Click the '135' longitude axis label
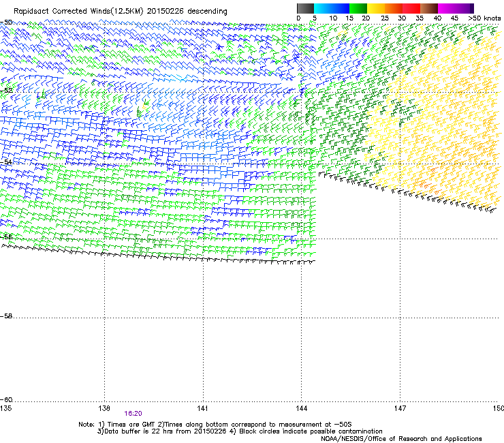 click(x=6, y=408)
